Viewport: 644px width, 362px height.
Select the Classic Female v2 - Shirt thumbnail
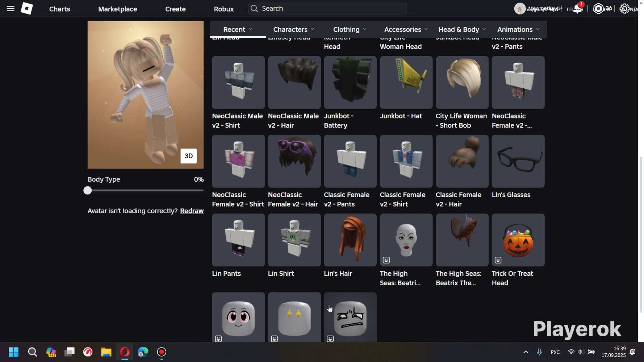click(406, 161)
